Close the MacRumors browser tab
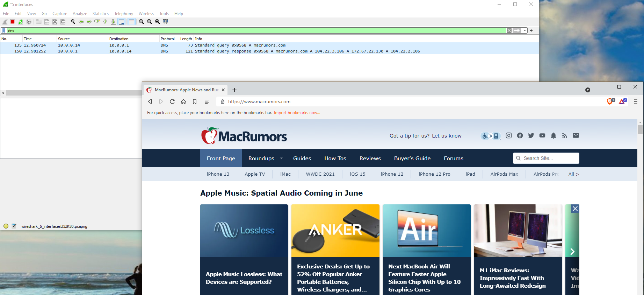The width and height of the screenshot is (644, 295). coord(223,90)
